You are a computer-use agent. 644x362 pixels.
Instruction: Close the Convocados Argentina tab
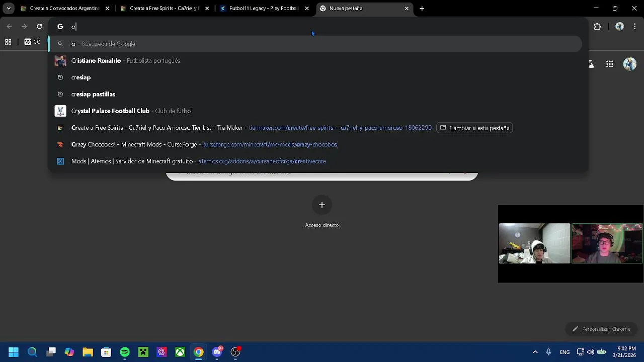click(x=107, y=9)
